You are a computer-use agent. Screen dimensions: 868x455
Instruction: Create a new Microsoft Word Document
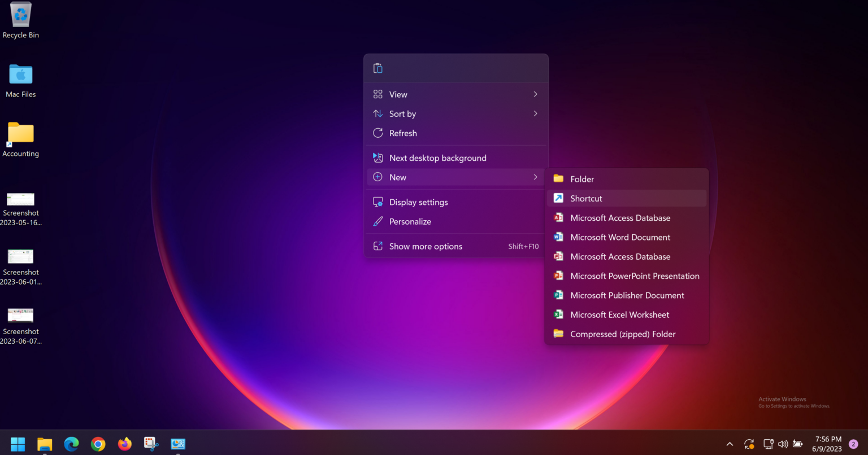point(620,237)
